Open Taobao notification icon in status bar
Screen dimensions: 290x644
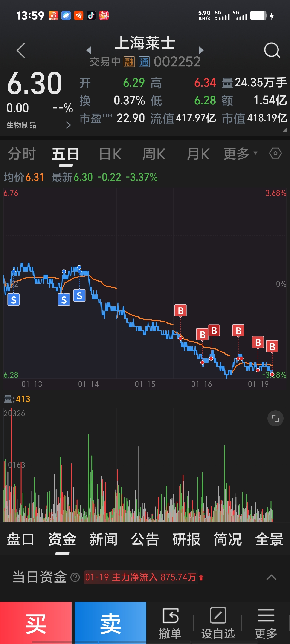[x=104, y=15]
